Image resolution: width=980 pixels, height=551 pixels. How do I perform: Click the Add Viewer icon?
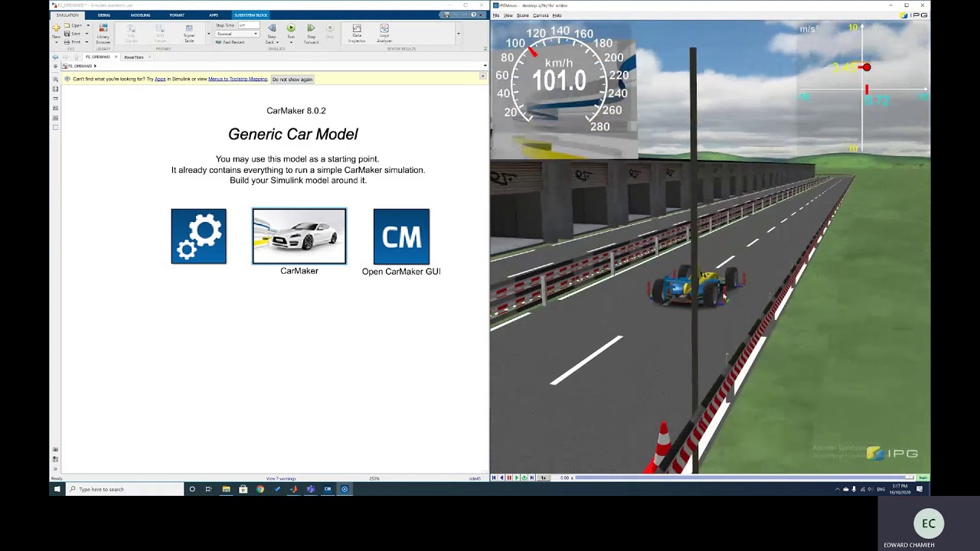[160, 28]
